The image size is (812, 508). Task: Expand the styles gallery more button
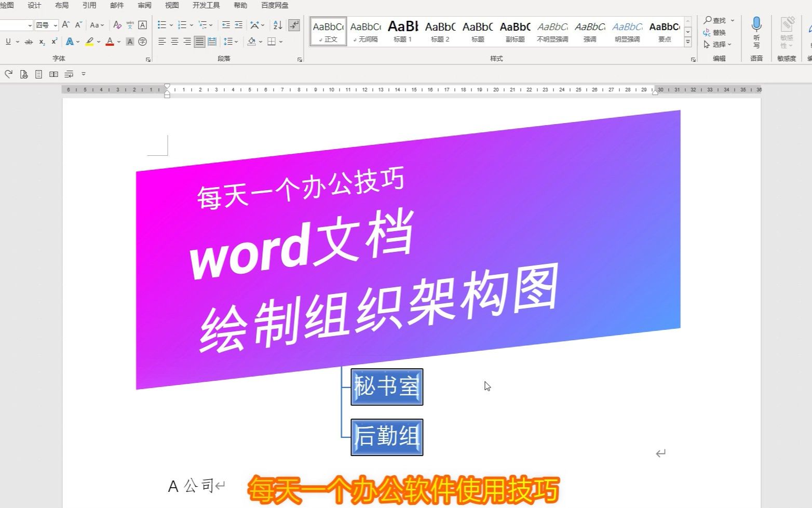tap(688, 42)
